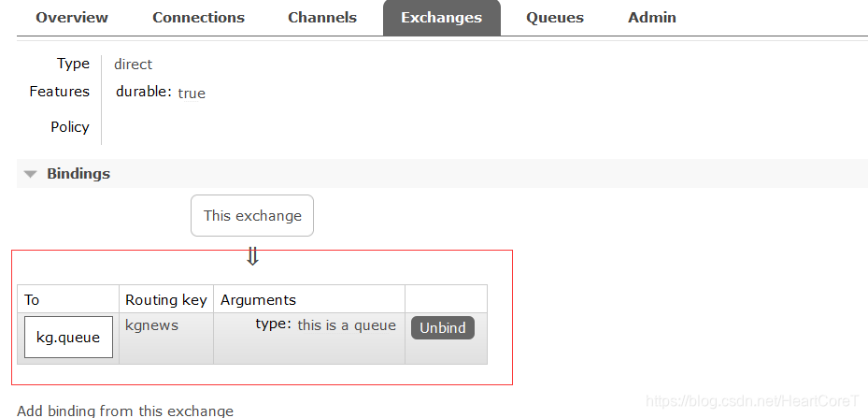Click the 'Type' label above Features
Image resolution: width=868 pixels, height=418 pixels.
[x=73, y=64]
